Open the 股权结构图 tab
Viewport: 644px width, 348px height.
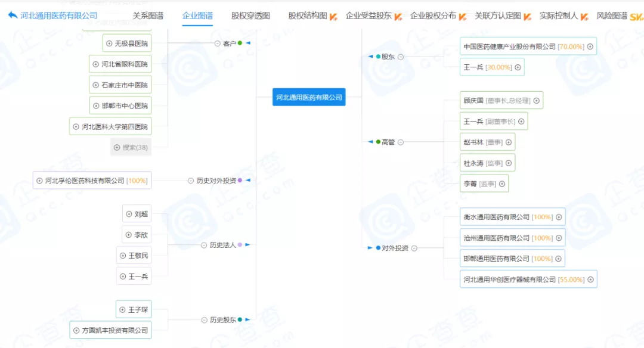(308, 15)
